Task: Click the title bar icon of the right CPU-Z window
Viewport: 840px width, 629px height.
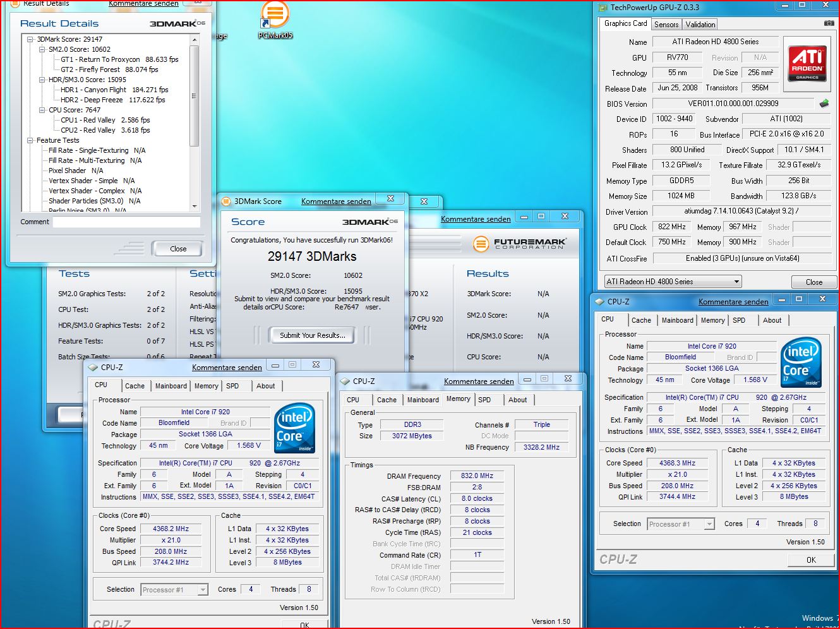Action: [x=599, y=302]
